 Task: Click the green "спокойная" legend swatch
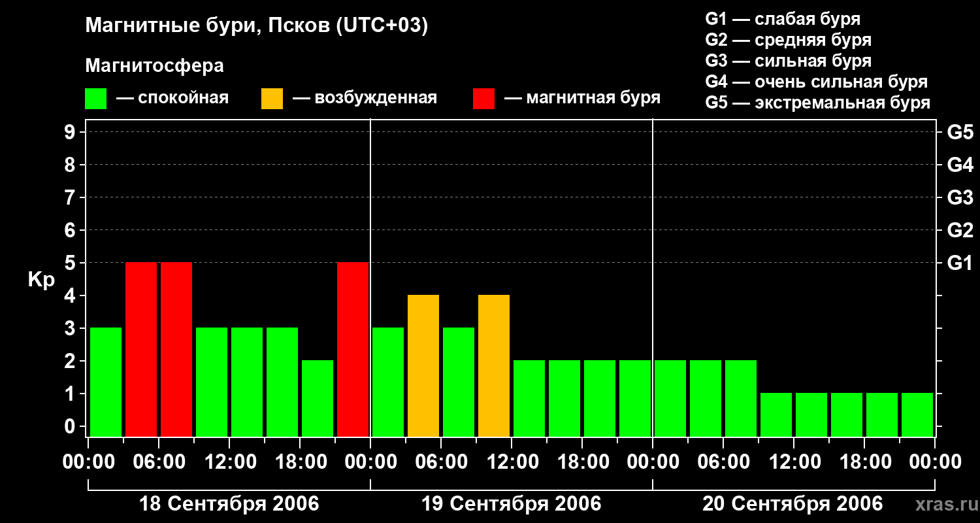95,99
